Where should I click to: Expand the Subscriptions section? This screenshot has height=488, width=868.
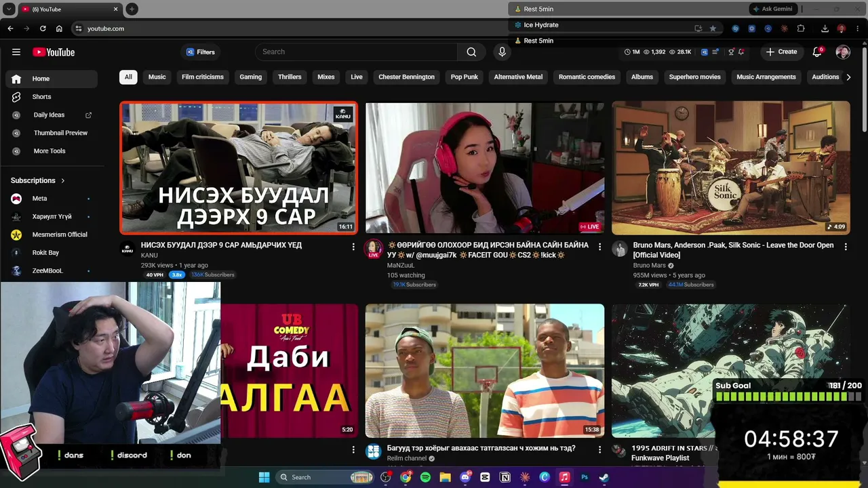(38, 180)
